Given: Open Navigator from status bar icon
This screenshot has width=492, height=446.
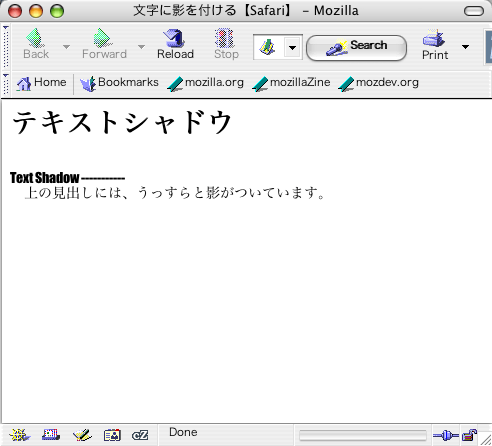Looking at the screenshot, I should click(x=20, y=435).
